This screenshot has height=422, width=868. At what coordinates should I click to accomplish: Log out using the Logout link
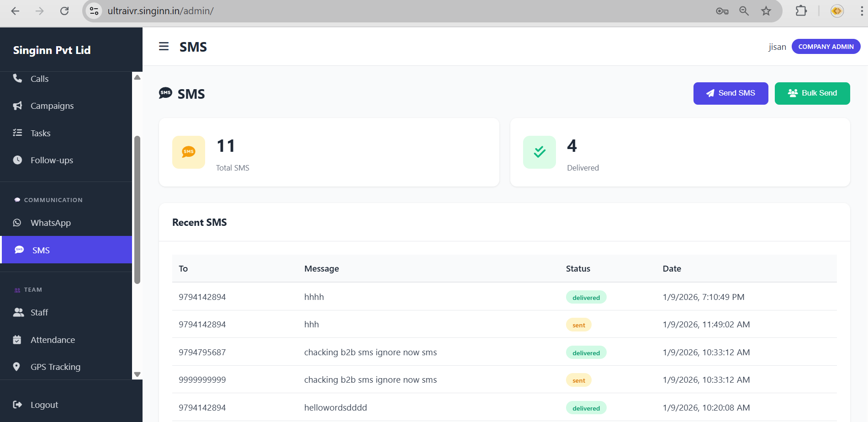44,405
